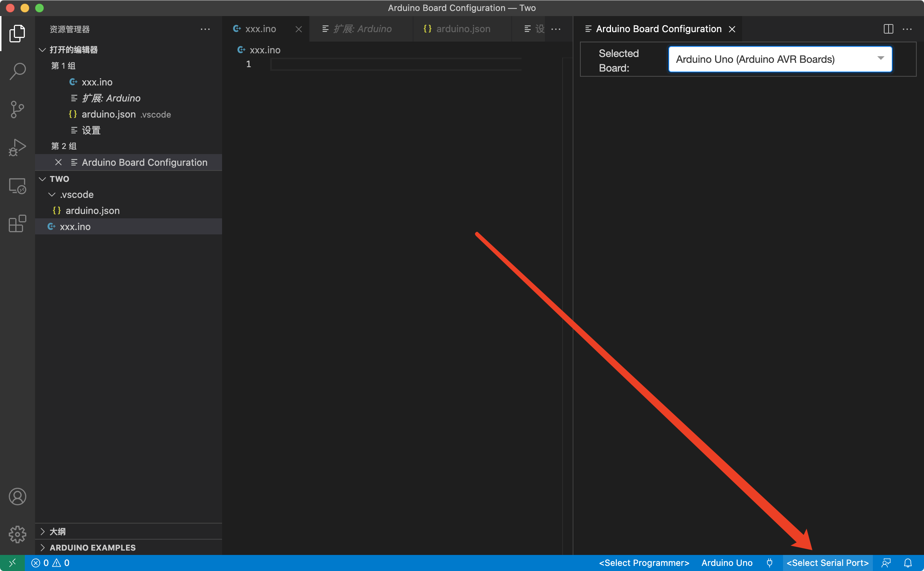The width and height of the screenshot is (924, 571).
Task: Close the Arduino Board Configuration tab
Action: [x=732, y=29]
